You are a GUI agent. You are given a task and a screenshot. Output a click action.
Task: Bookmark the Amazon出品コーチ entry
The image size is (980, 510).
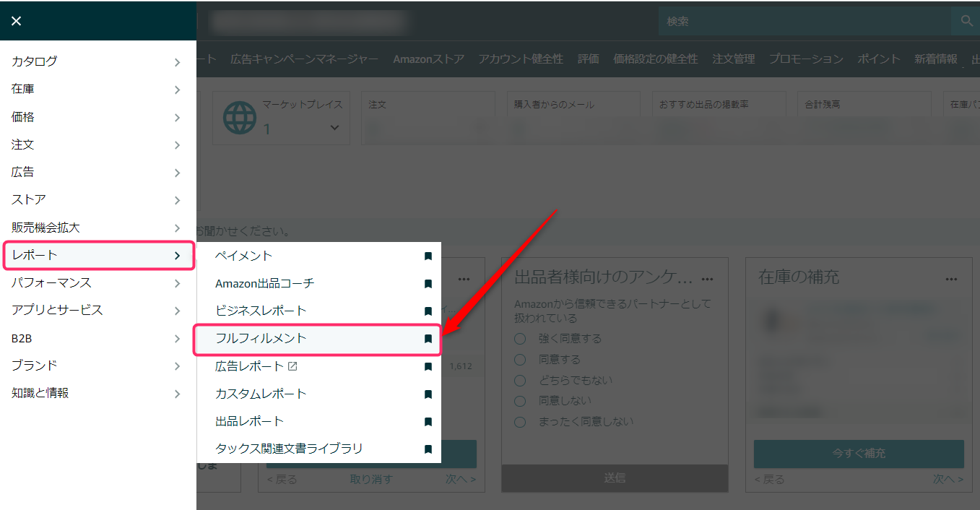(x=428, y=283)
